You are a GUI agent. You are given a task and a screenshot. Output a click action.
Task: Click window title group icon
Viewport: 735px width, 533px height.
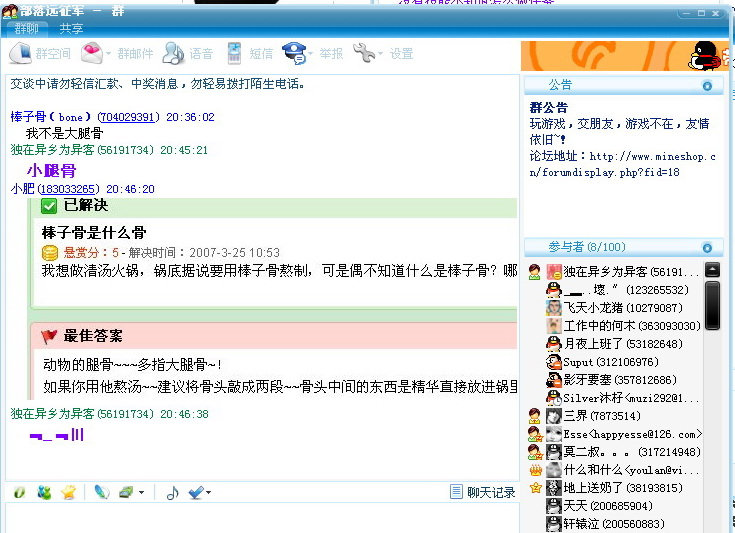pyautogui.click(x=10, y=10)
